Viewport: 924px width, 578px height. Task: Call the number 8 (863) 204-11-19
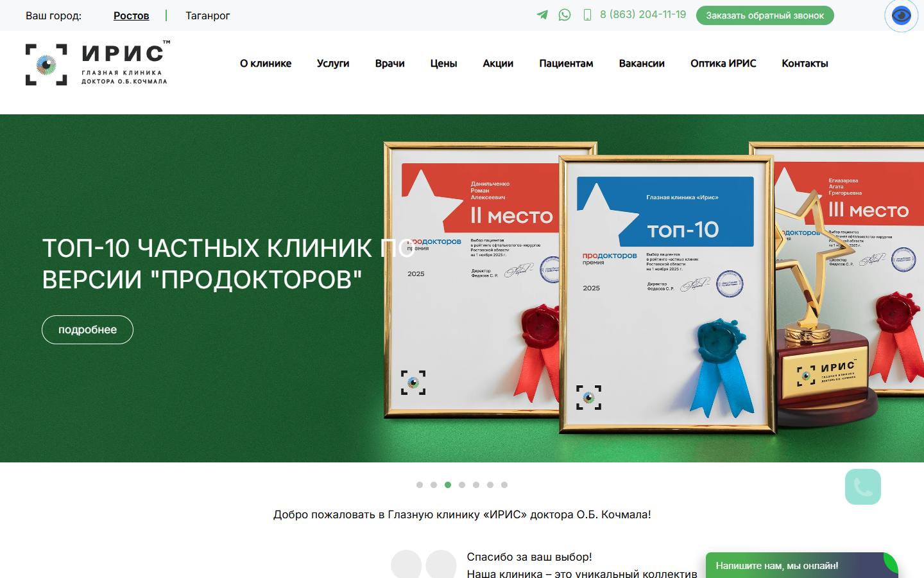coord(643,15)
